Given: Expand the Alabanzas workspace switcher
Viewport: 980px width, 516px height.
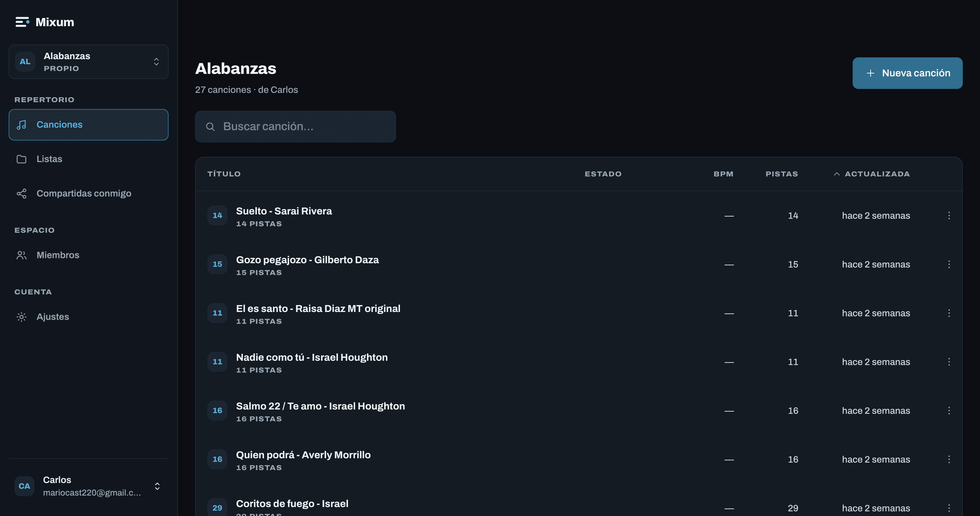Looking at the screenshot, I should [x=88, y=62].
